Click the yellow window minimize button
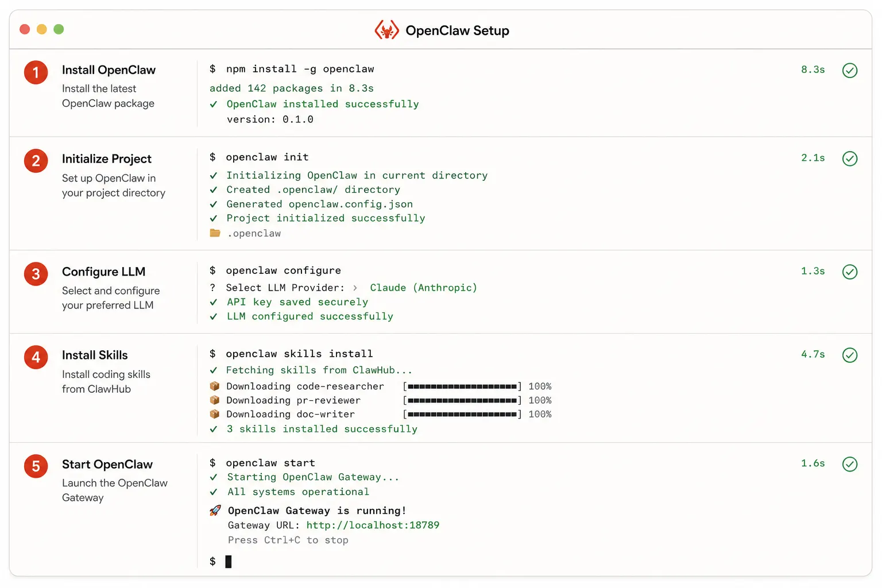Image resolution: width=882 pixels, height=588 pixels. pos(41,29)
